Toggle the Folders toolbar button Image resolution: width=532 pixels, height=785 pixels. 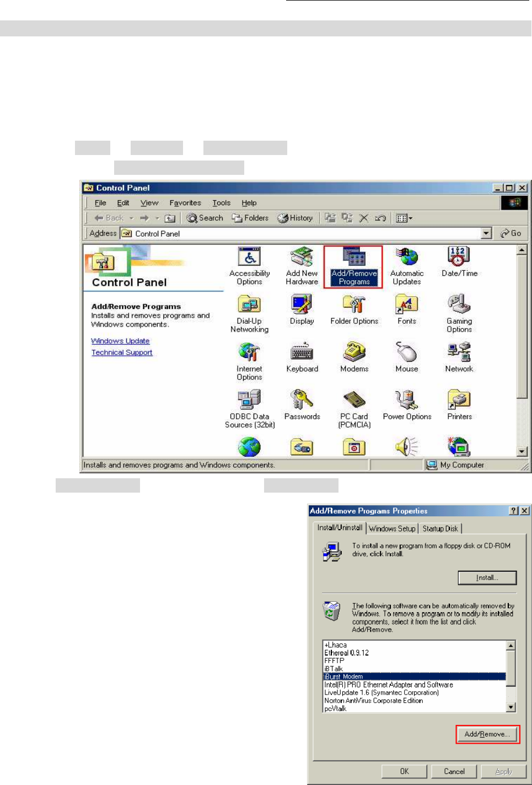coord(250,218)
